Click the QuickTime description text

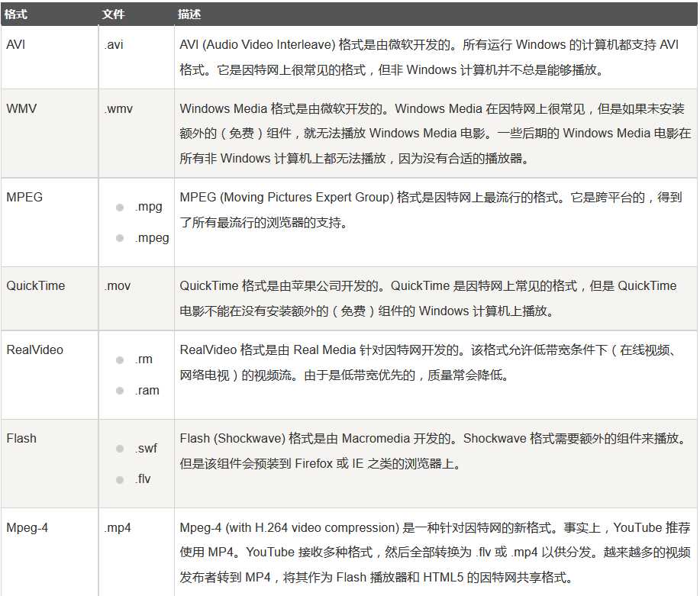click(x=428, y=298)
